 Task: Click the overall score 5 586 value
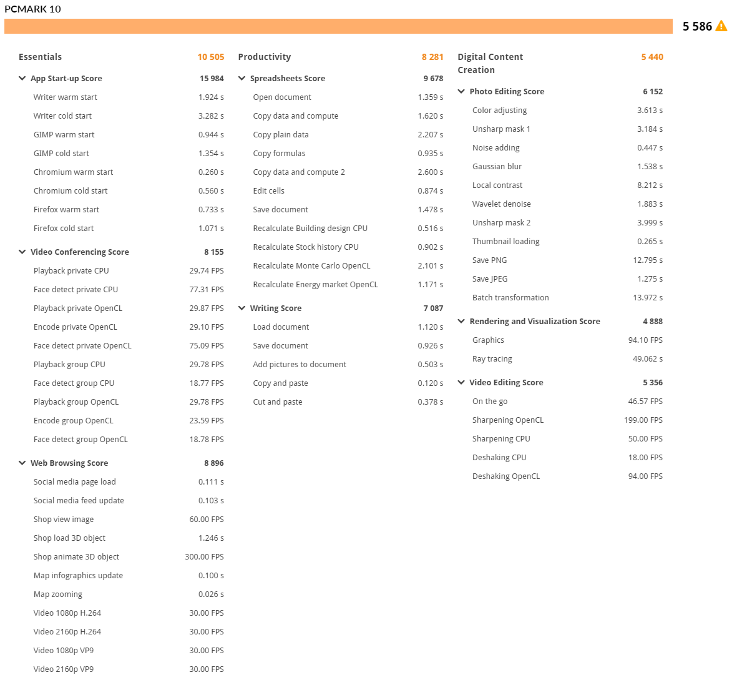pyautogui.click(x=696, y=26)
